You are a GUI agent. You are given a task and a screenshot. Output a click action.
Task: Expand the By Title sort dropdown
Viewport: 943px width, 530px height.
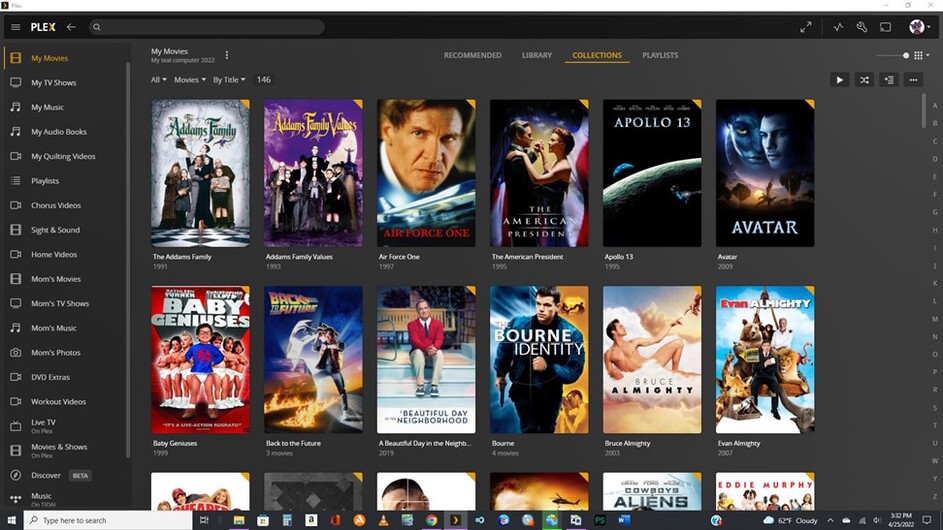[x=229, y=79]
